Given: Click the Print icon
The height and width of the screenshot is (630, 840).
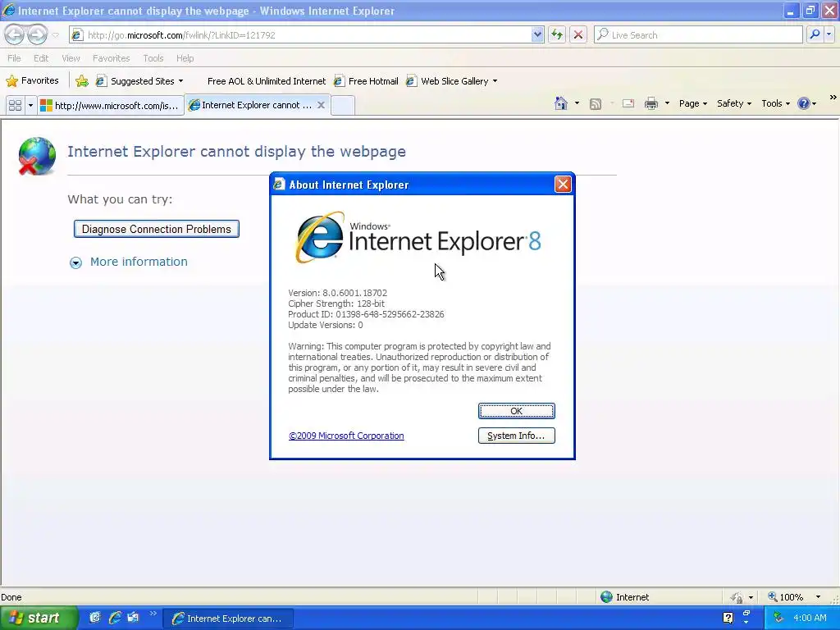Looking at the screenshot, I should pos(651,103).
